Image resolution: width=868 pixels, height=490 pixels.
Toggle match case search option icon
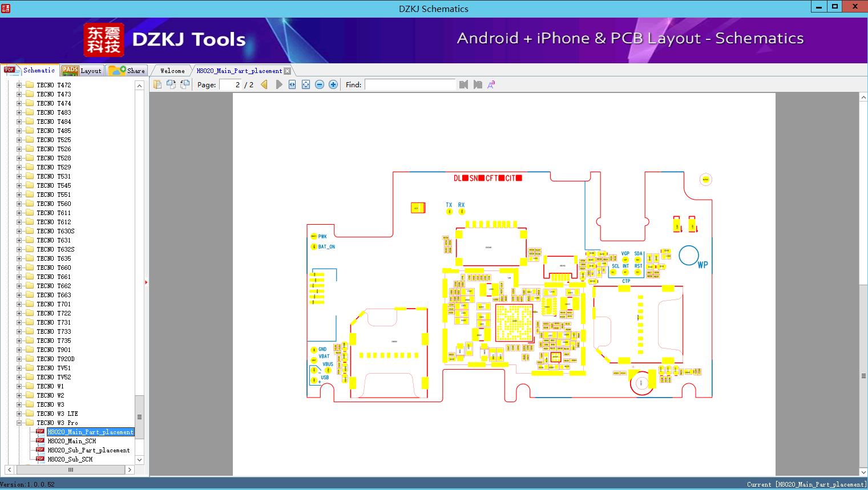(491, 84)
